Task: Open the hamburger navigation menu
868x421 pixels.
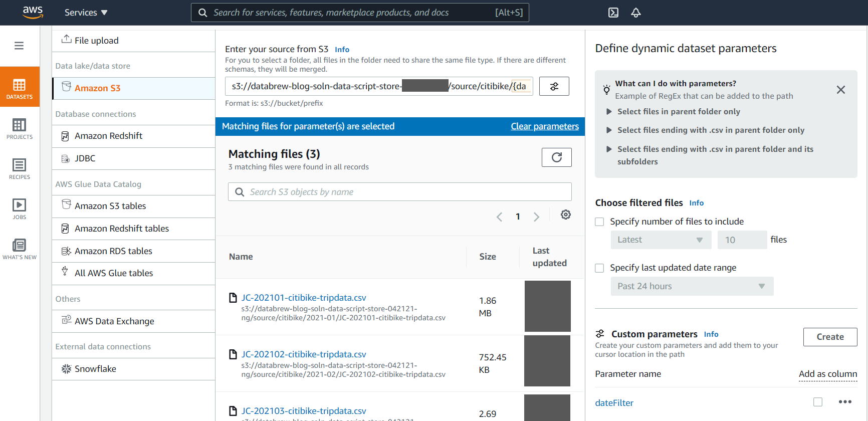Action: pos(19,46)
